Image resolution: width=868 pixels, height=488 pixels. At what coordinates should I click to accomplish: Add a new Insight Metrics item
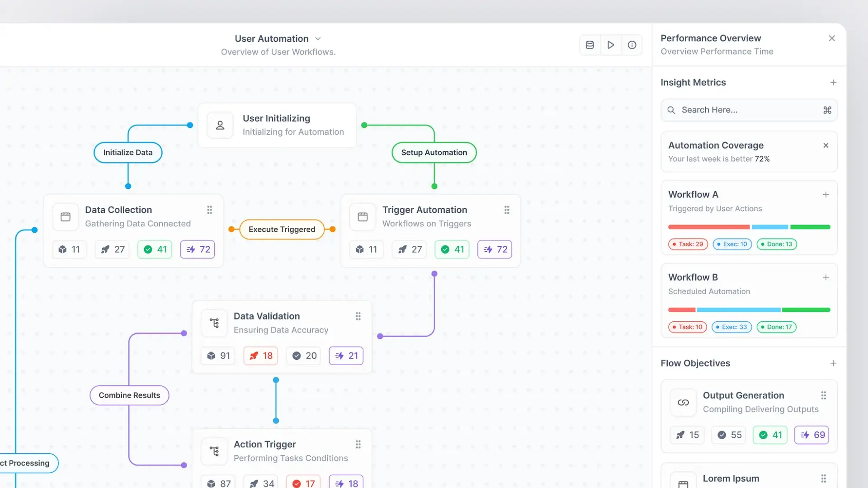pyautogui.click(x=833, y=83)
